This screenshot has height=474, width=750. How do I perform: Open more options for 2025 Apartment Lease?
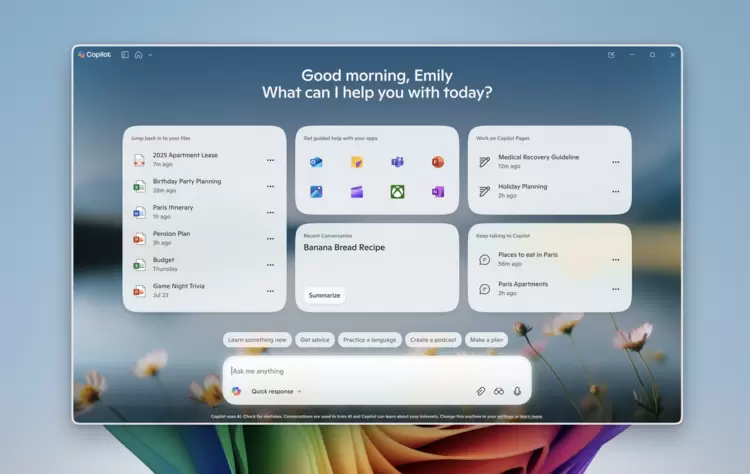270,160
